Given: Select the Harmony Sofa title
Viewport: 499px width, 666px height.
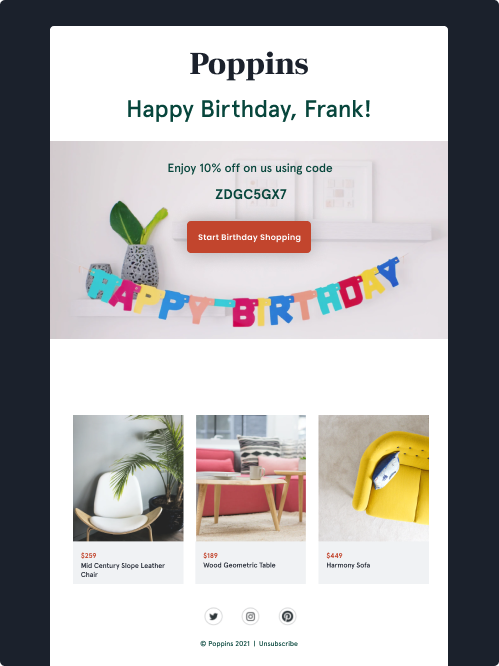Looking at the screenshot, I should coord(348,565).
